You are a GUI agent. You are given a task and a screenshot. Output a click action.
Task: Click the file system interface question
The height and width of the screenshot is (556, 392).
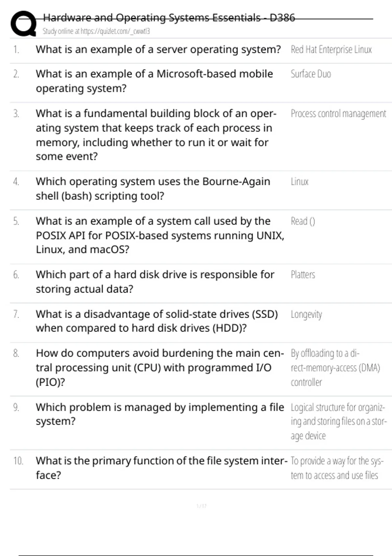[161, 468]
